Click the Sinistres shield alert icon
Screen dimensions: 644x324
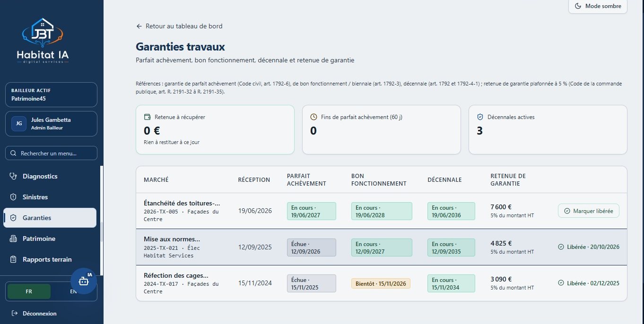(x=13, y=197)
